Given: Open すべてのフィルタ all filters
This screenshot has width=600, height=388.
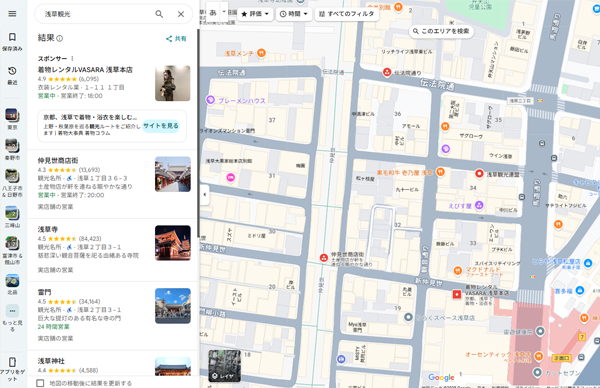Looking at the screenshot, I should [x=347, y=14].
